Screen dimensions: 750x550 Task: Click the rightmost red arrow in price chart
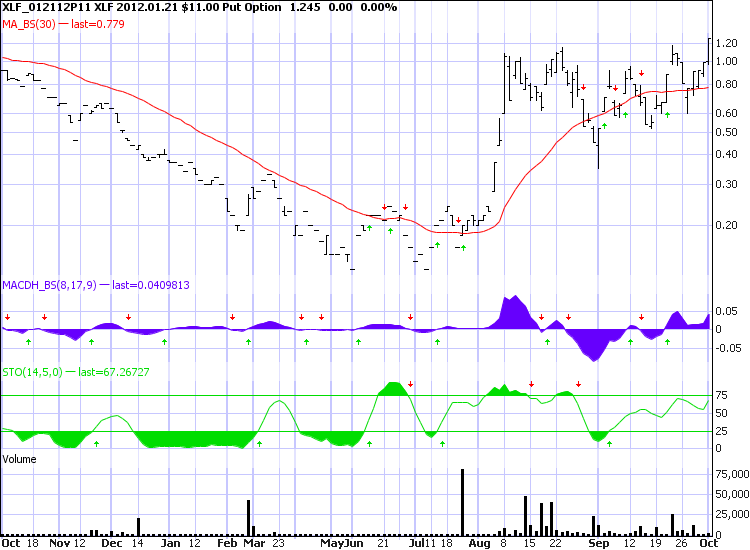pos(643,73)
